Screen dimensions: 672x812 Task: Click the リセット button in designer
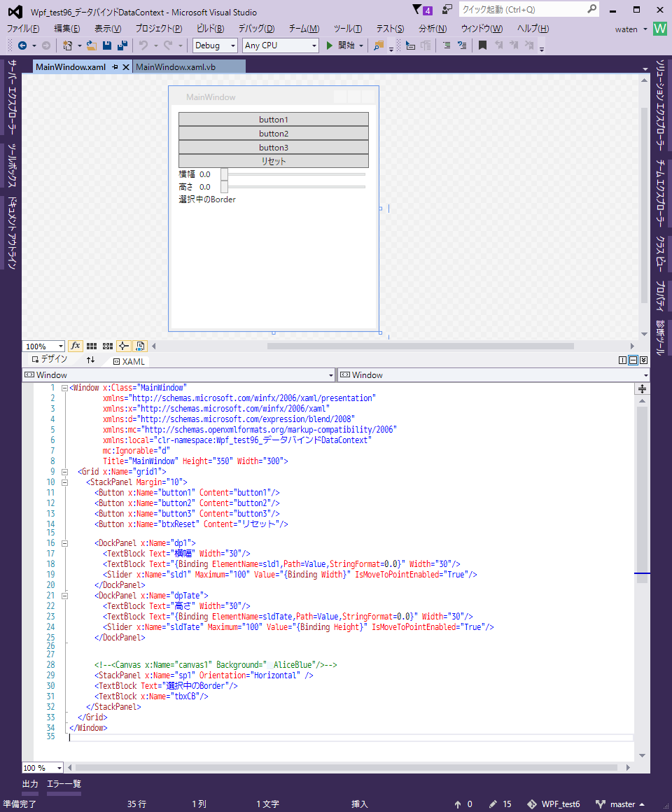[274, 161]
